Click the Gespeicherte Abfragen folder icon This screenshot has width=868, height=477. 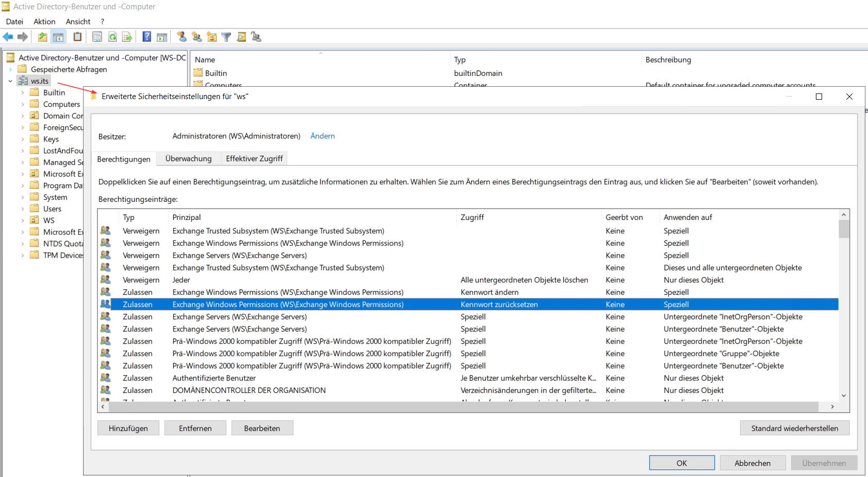pos(22,69)
